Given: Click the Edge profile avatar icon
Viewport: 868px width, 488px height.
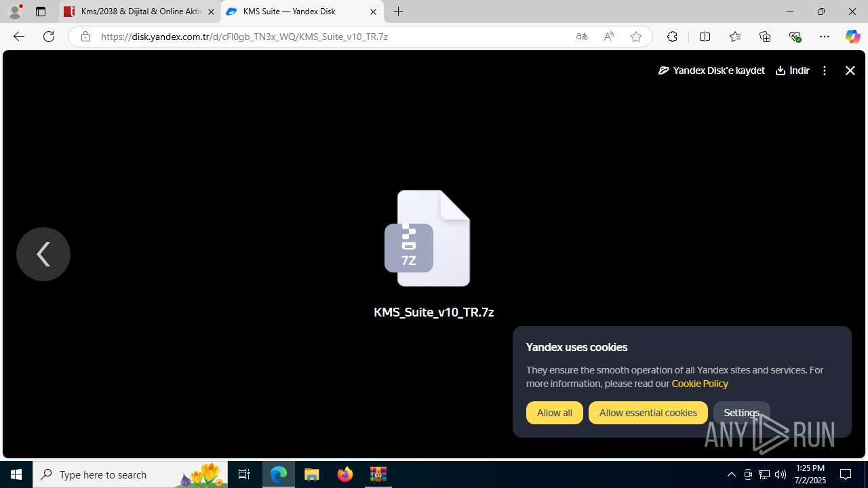Looking at the screenshot, I should (x=15, y=12).
